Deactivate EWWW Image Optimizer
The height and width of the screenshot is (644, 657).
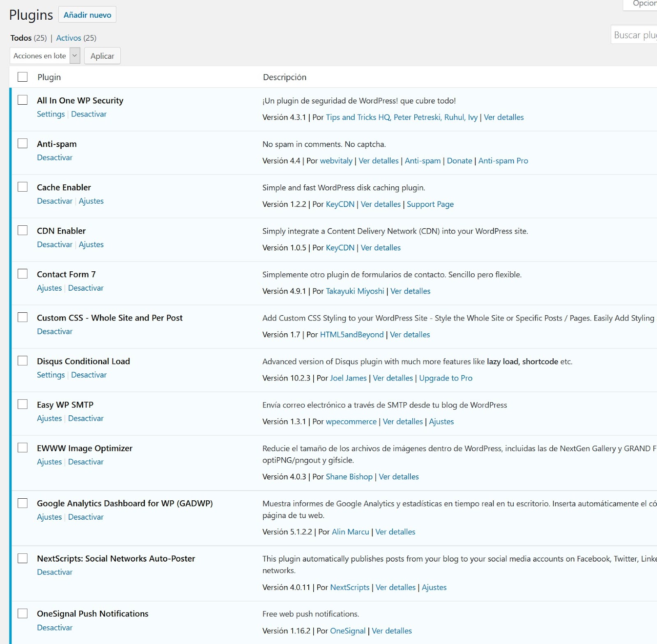click(86, 462)
